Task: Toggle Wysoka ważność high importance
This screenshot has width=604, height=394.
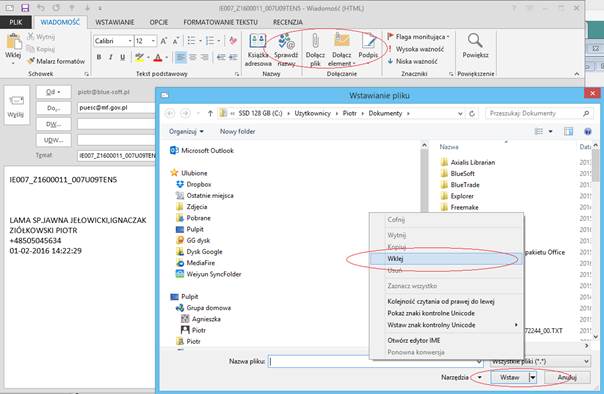Action: (x=416, y=49)
